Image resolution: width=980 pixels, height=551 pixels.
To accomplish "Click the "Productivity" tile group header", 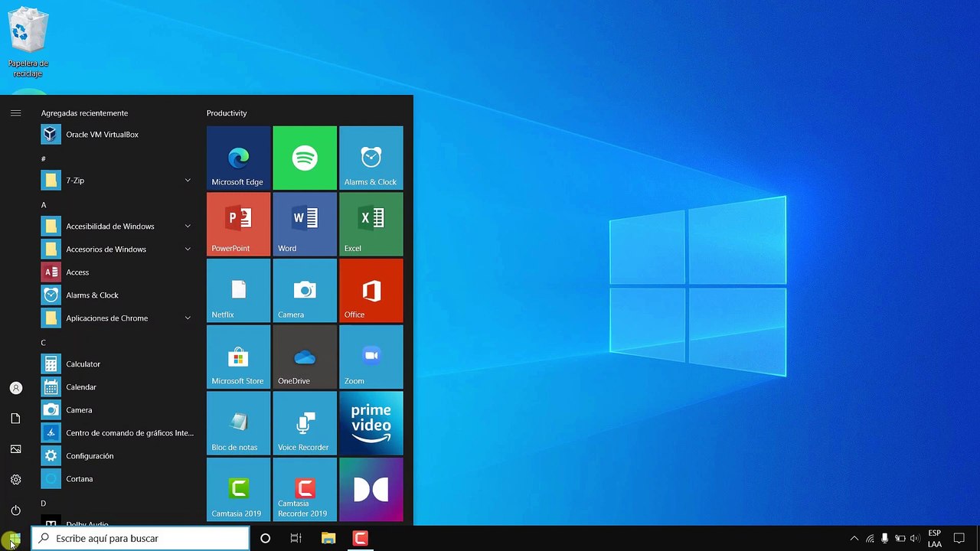I will click(x=227, y=113).
